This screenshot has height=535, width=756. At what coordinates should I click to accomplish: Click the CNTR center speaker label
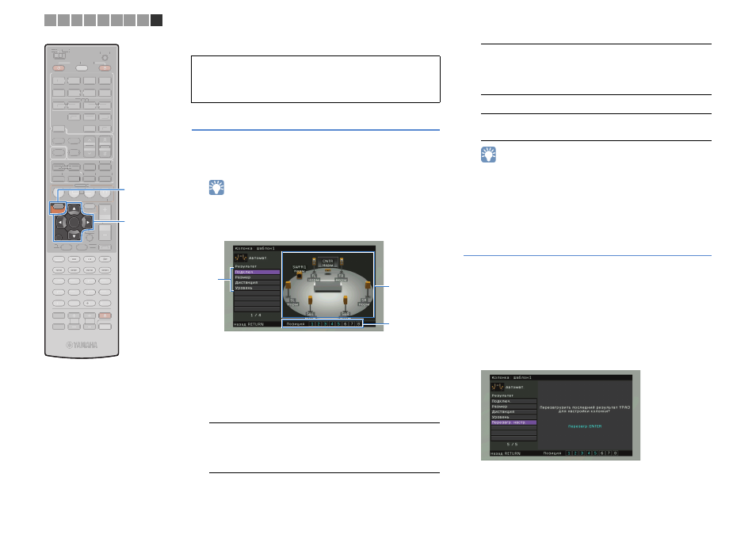click(328, 262)
